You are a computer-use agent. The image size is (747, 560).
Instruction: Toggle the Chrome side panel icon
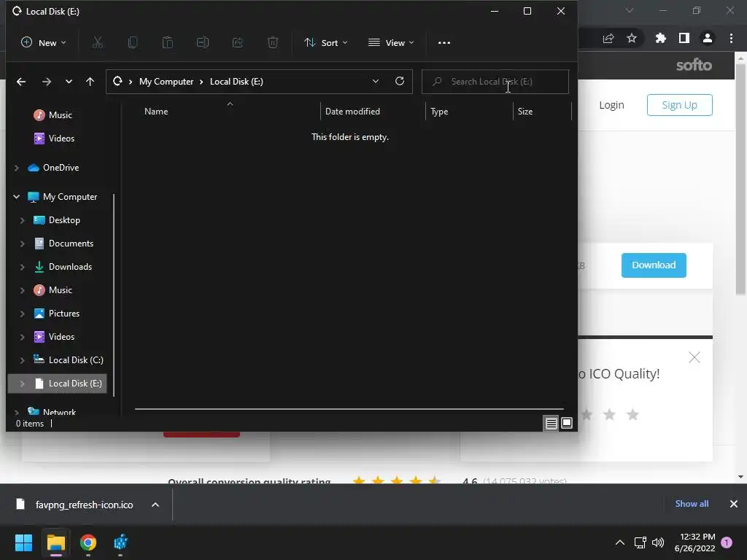coord(684,38)
